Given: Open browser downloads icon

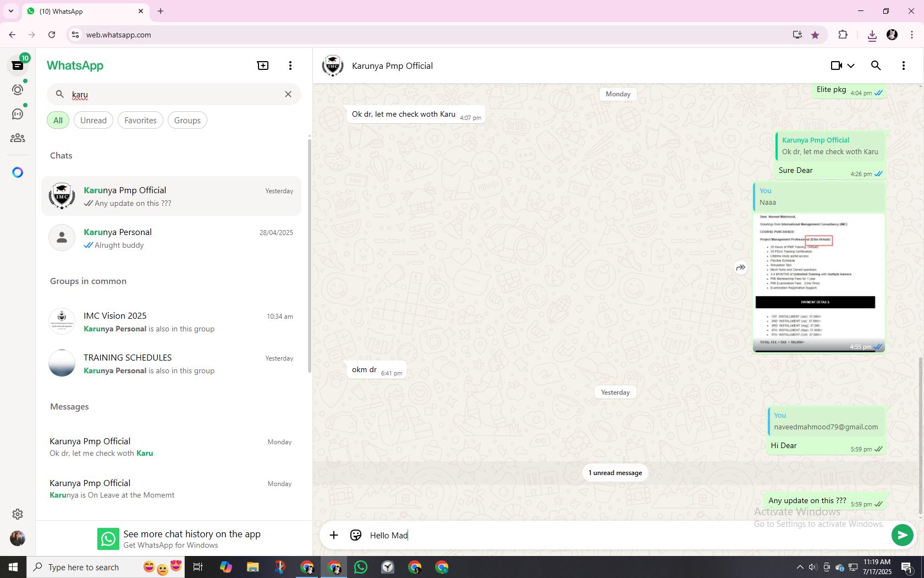Looking at the screenshot, I should (872, 35).
